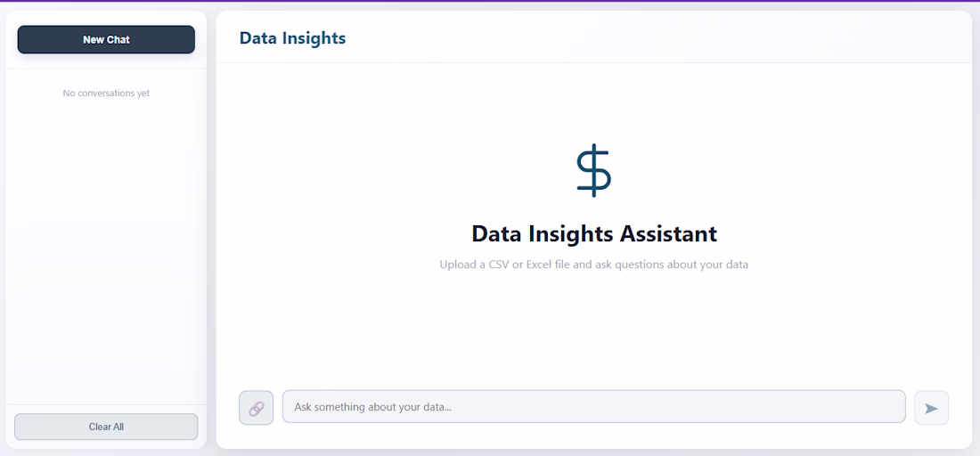Hit the link icon beside the input
Viewport: 980px width, 456px height.
tap(257, 408)
